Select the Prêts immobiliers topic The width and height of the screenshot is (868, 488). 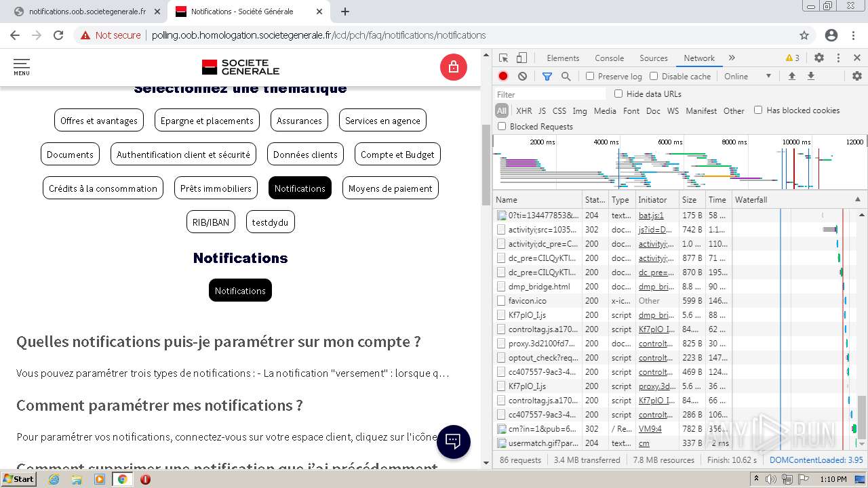(216, 188)
